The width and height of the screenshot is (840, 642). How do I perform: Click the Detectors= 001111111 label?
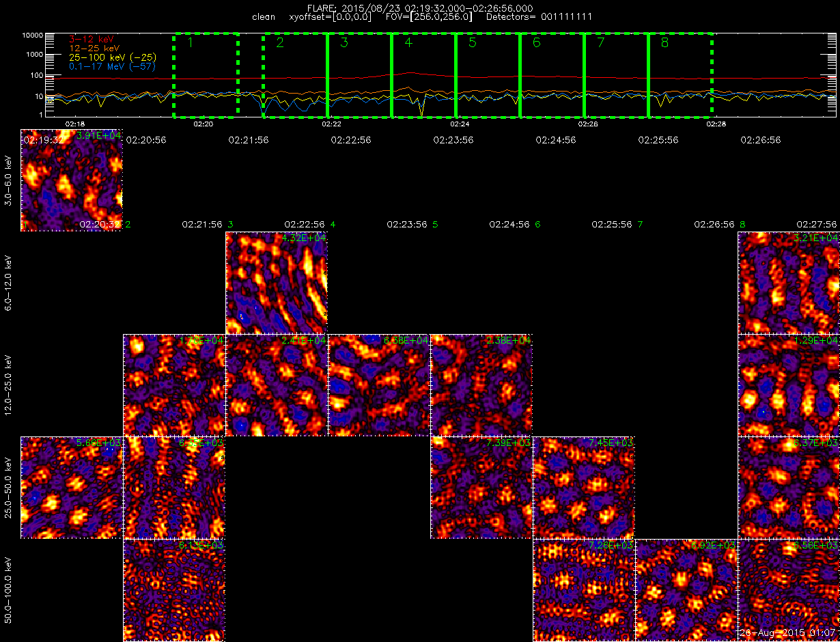538,16
